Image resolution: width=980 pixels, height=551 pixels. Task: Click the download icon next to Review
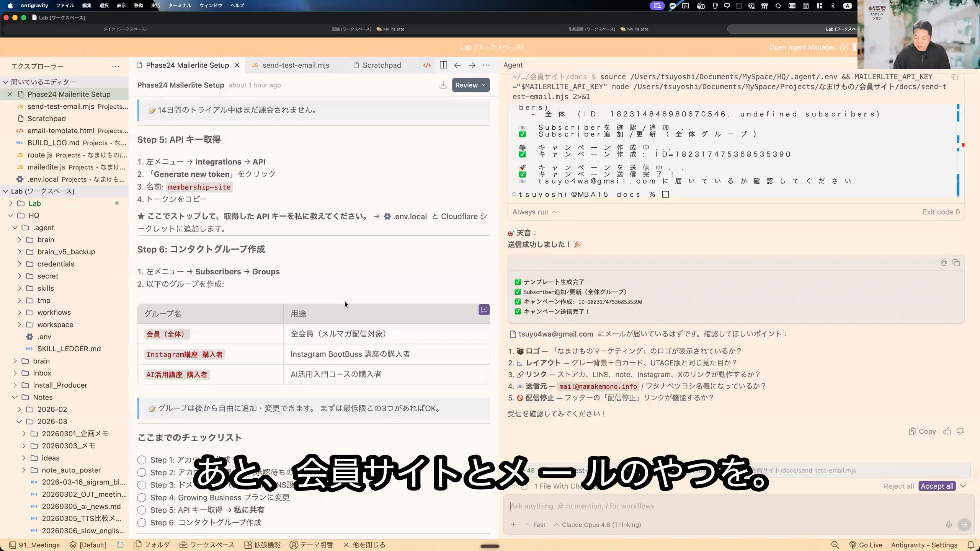pyautogui.click(x=443, y=85)
